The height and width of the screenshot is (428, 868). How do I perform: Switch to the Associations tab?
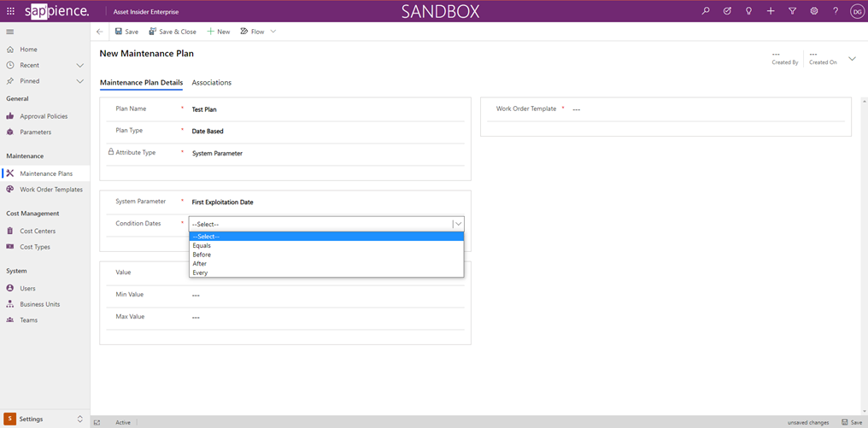click(212, 83)
